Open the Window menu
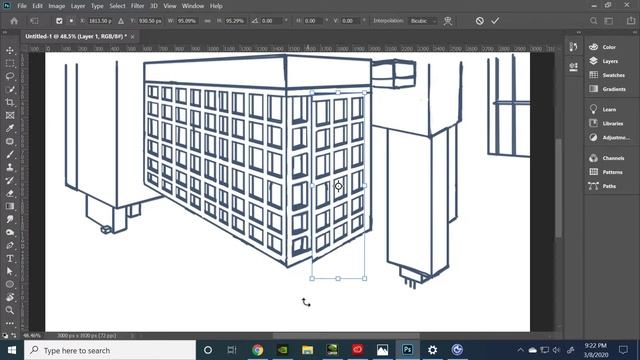Screen dimensions: 640x360 pos(193,6)
